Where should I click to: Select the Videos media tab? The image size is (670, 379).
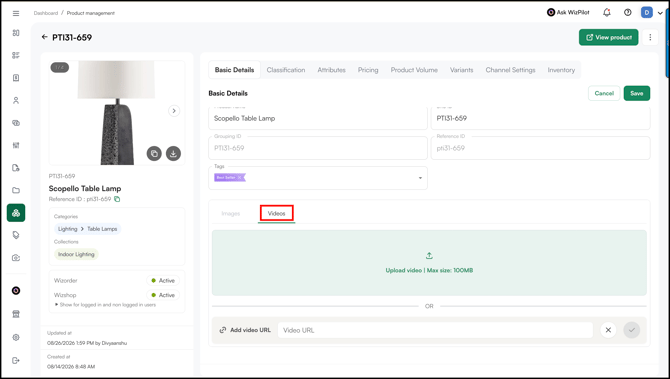[276, 213]
